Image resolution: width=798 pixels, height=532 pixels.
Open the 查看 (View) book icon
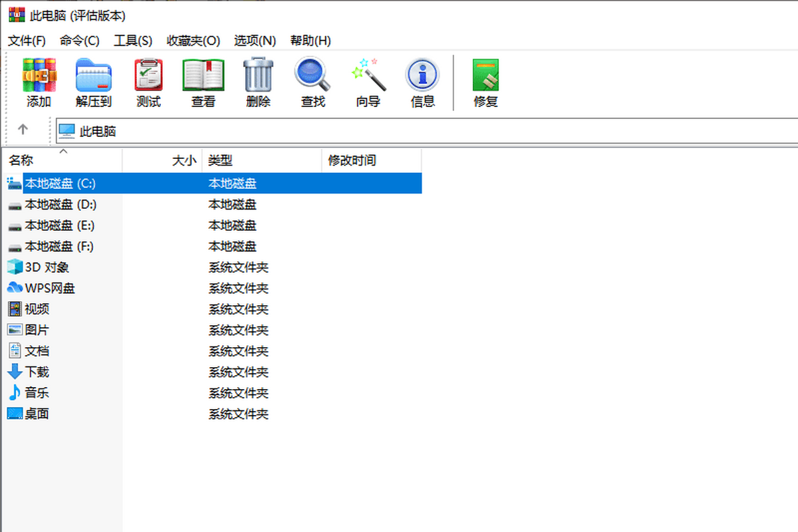[203, 74]
